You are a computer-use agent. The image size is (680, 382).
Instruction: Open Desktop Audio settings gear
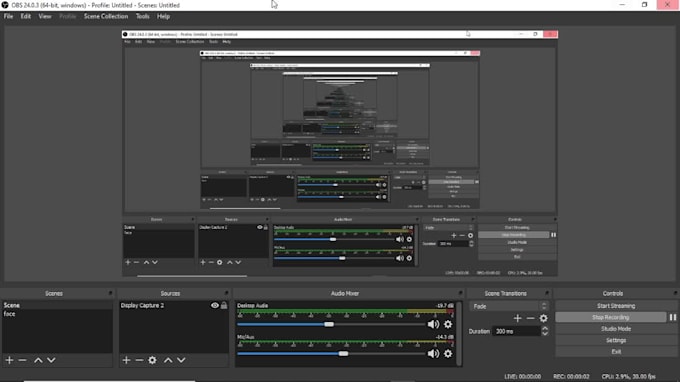[x=448, y=324]
